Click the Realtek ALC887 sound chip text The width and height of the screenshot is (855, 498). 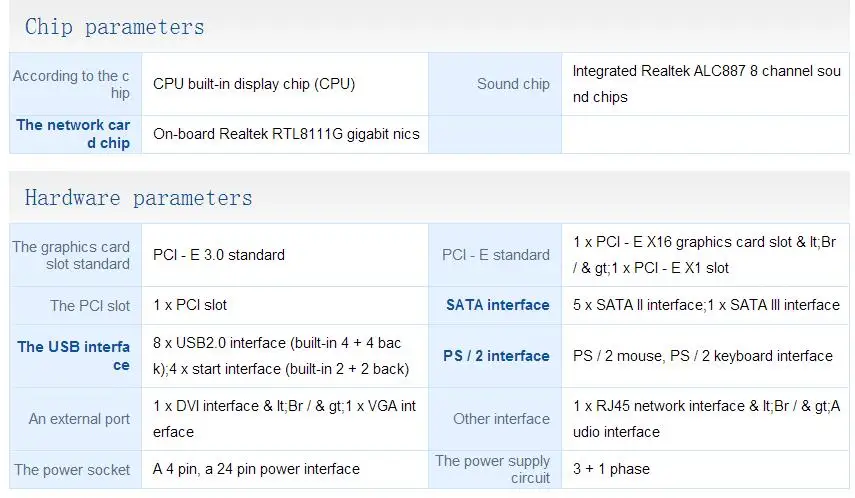pos(706,84)
